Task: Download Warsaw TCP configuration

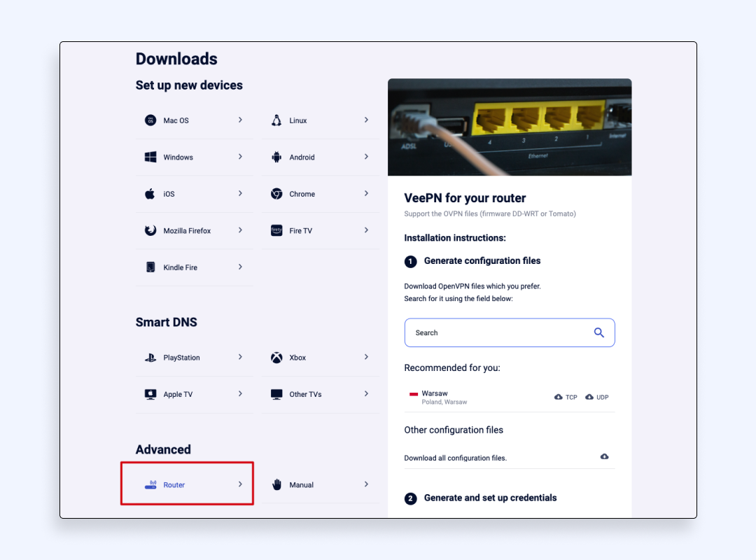Action: 566,397
